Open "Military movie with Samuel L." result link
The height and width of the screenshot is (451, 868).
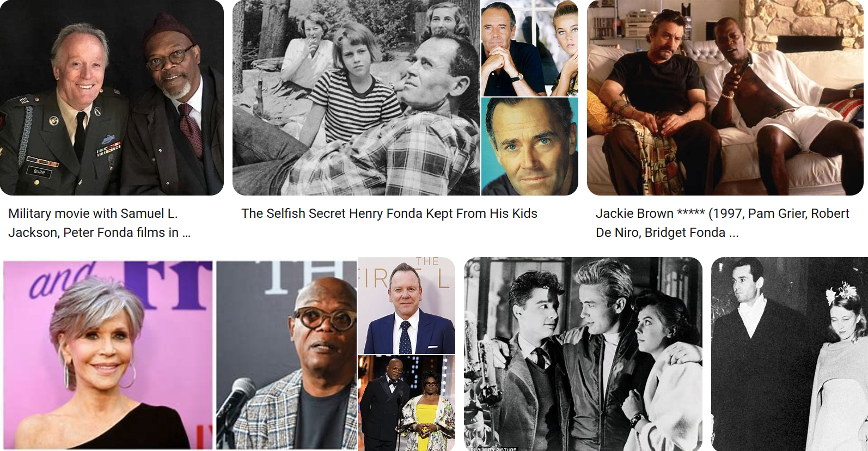(93, 214)
